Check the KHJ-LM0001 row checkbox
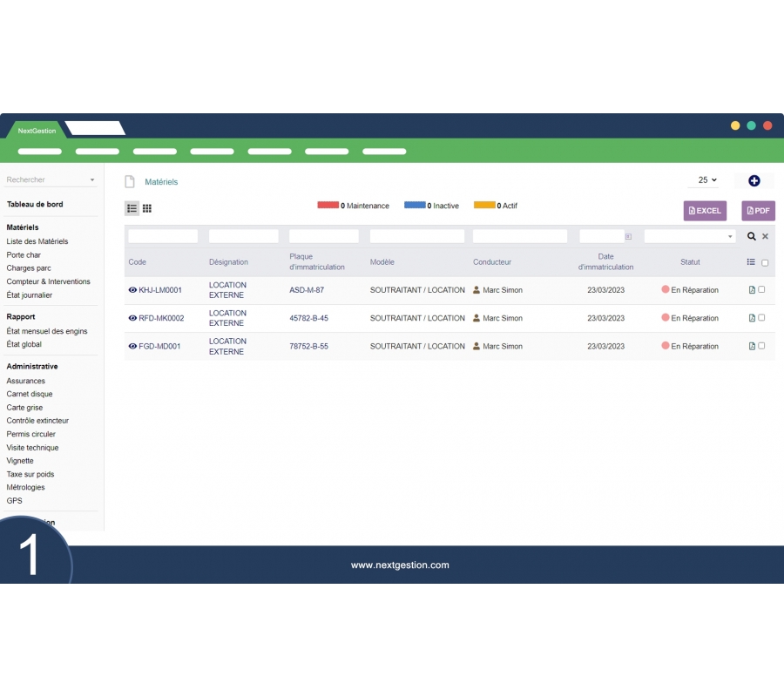The width and height of the screenshot is (784, 697). point(761,289)
